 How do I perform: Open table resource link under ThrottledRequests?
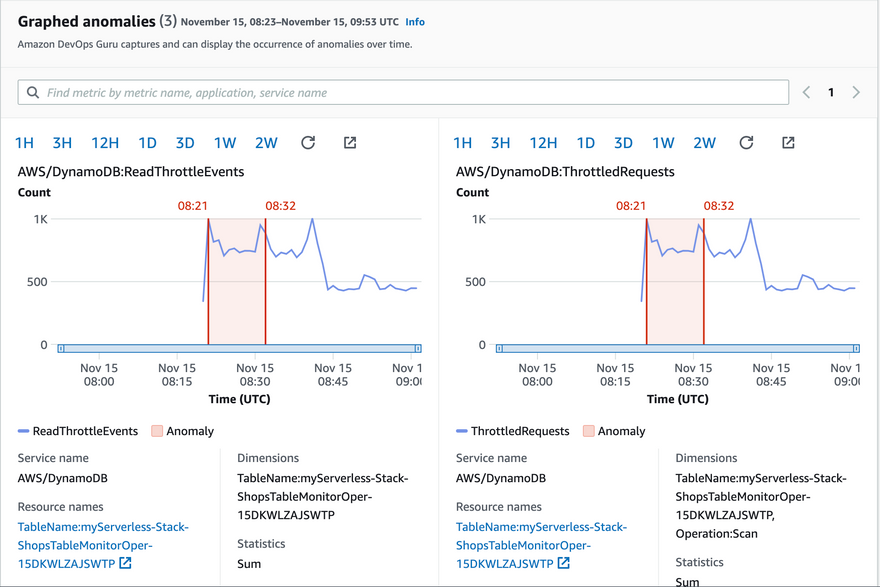(x=542, y=545)
